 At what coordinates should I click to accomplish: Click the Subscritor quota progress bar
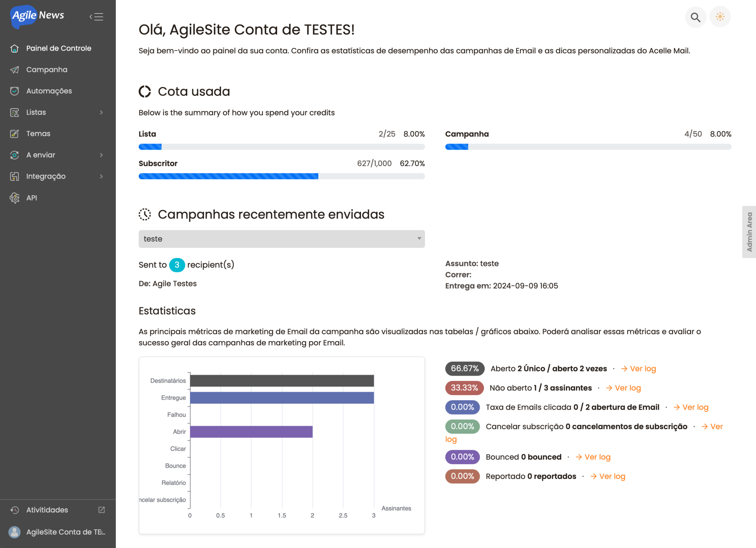[x=282, y=176]
